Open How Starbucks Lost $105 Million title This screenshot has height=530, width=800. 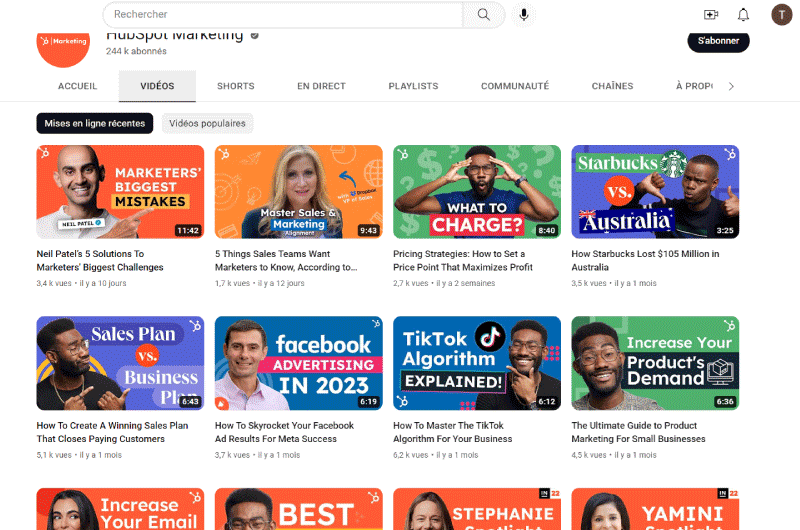click(x=645, y=261)
